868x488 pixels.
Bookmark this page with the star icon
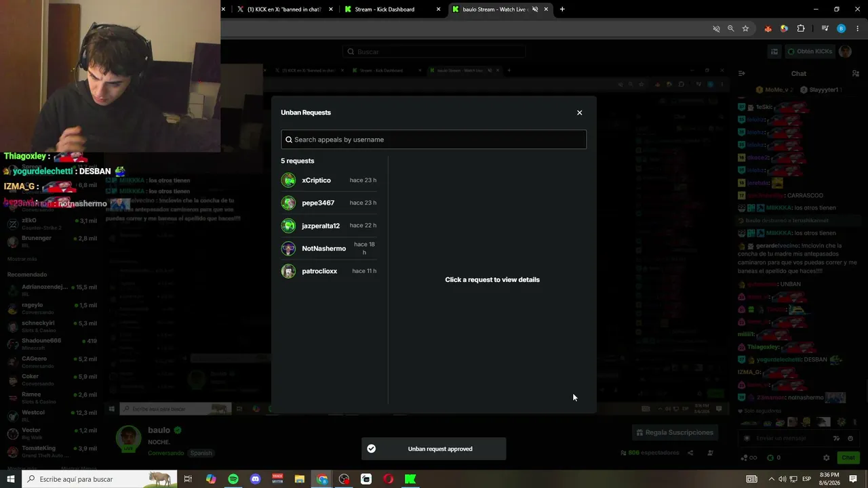coord(745,28)
